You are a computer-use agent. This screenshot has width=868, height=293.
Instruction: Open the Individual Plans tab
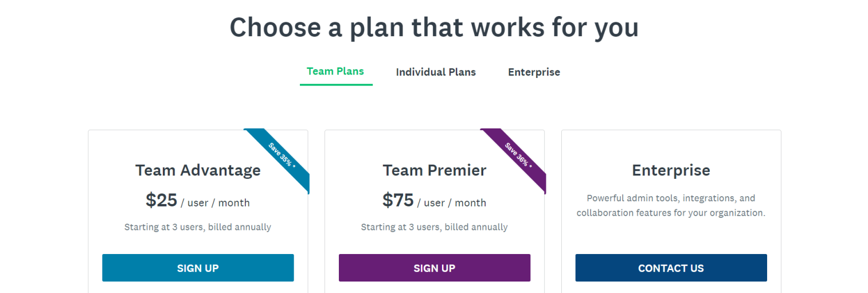point(436,72)
